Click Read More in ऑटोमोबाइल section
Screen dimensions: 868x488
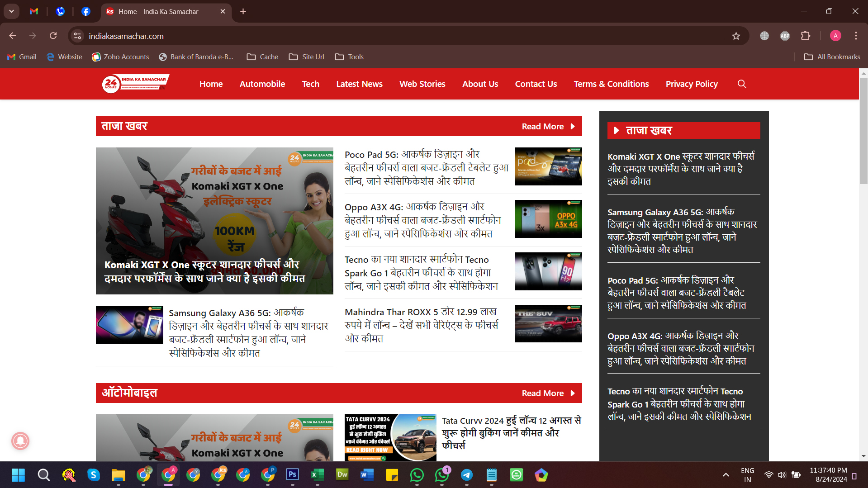[548, 393]
